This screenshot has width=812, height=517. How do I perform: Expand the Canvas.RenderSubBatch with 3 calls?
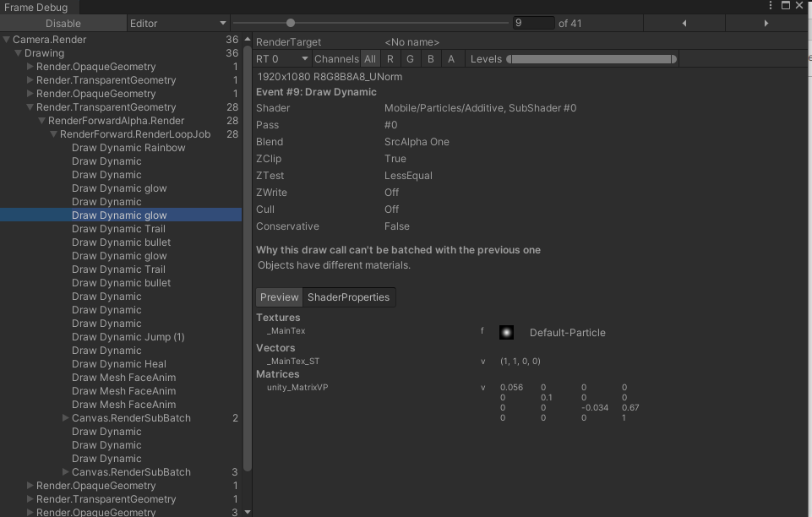pos(66,471)
